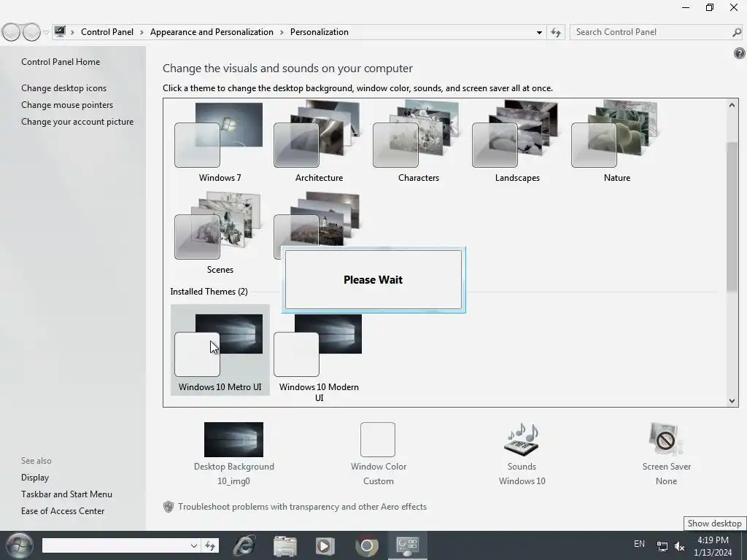The image size is (747, 560).
Task: Open Control Panel Home
Action: click(x=61, y=62)
